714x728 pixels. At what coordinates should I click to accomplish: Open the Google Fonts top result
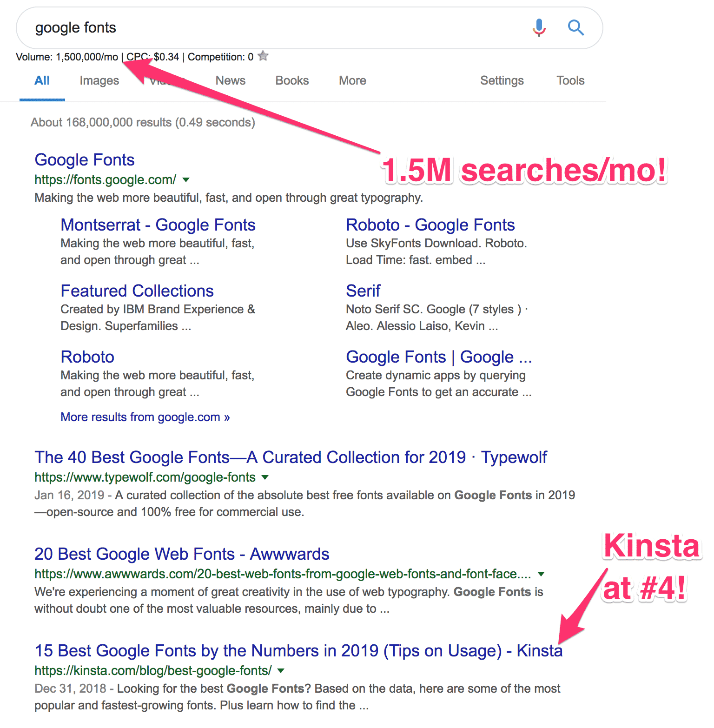pyautogui.click(x=85, y=159)
